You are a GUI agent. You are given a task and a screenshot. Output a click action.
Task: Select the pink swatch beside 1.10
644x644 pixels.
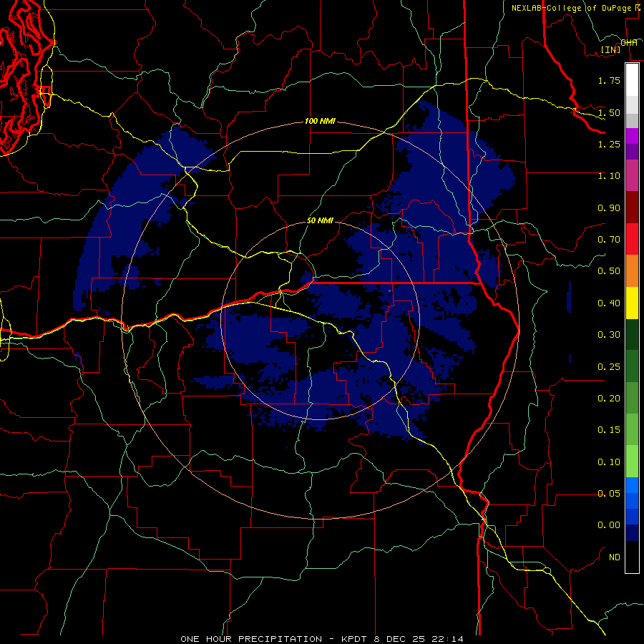point(632,176)
